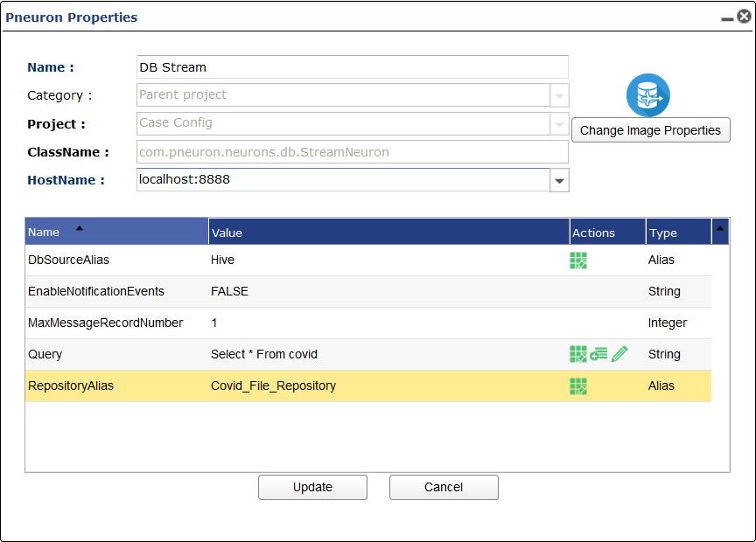Screen dimensions: 756x542
Task: Select the DbSourceAlias row name
Action: click(x=68, y=261)
